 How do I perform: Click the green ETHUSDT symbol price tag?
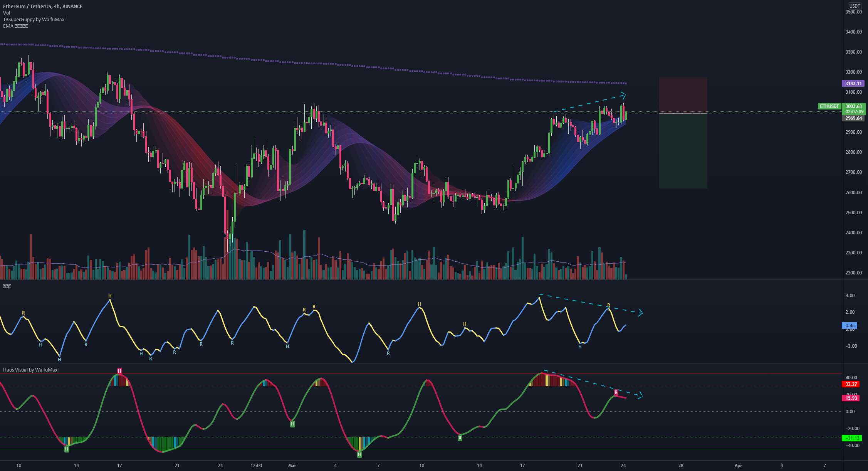[x=829, y=106]
